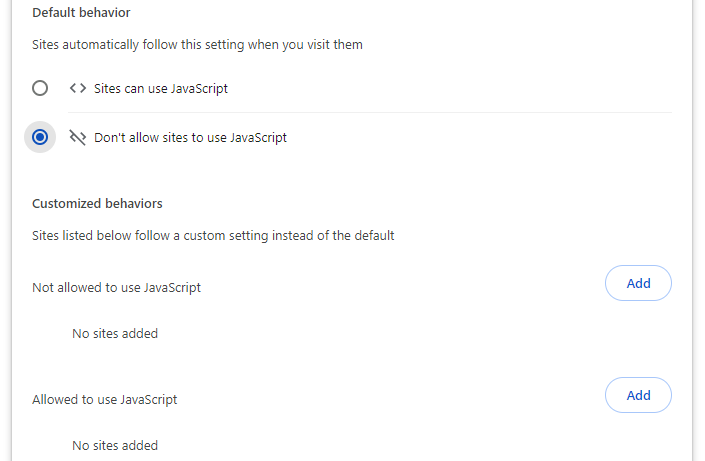Click "No sites added" under the Allowed list
Viewport: 705px width, 461px height.
pyautogui.click(x=115, y=445)
